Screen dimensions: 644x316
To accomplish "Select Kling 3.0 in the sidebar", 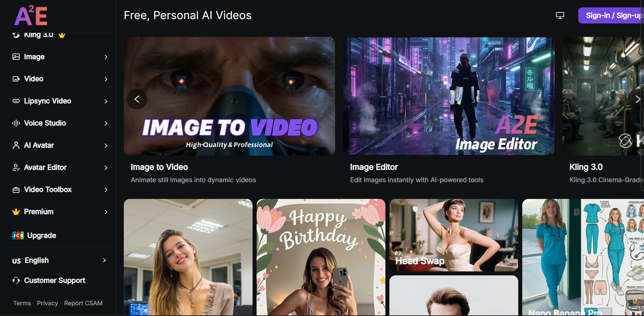I will click(39, 35).
